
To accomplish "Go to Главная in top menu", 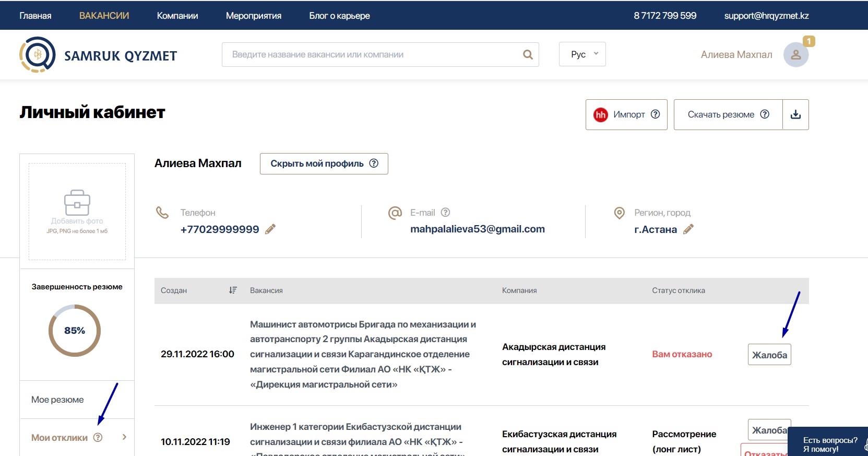I will [35, 16].
